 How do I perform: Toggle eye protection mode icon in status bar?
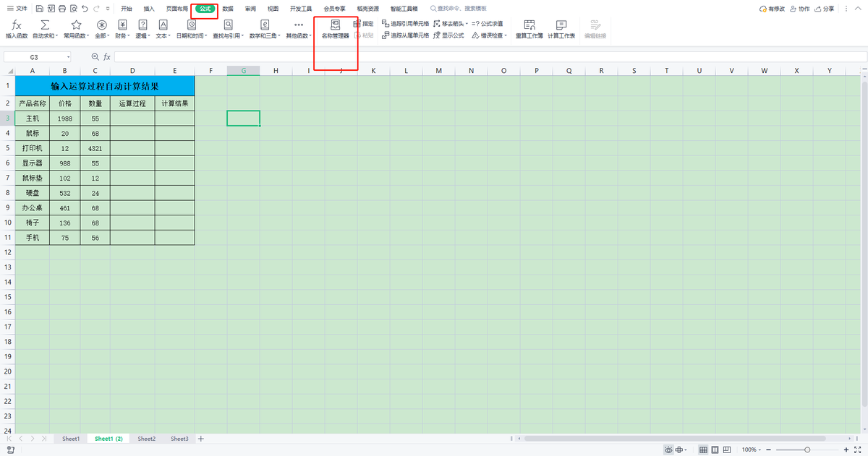668,449
